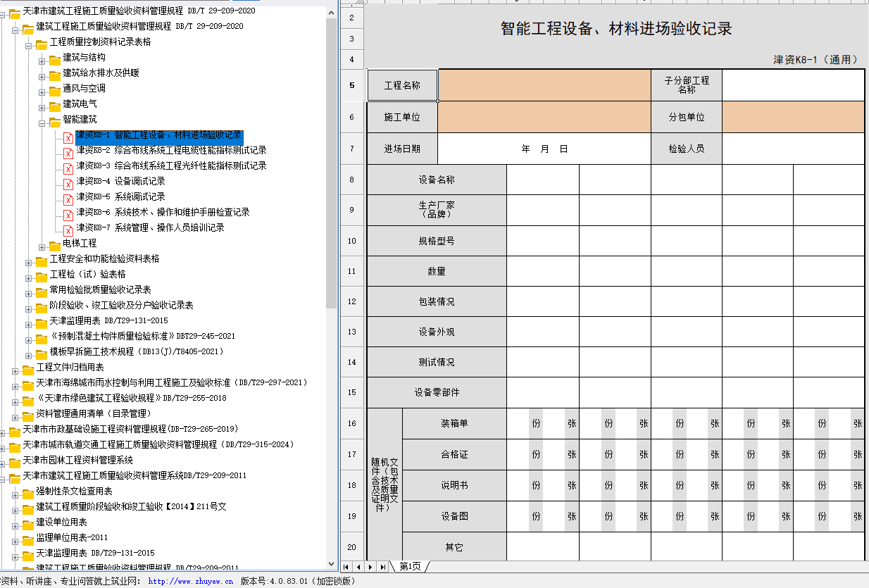Switch to the 第1页 sheet tab
This screenshot has height=588, width=869.
tap(410, 567)
